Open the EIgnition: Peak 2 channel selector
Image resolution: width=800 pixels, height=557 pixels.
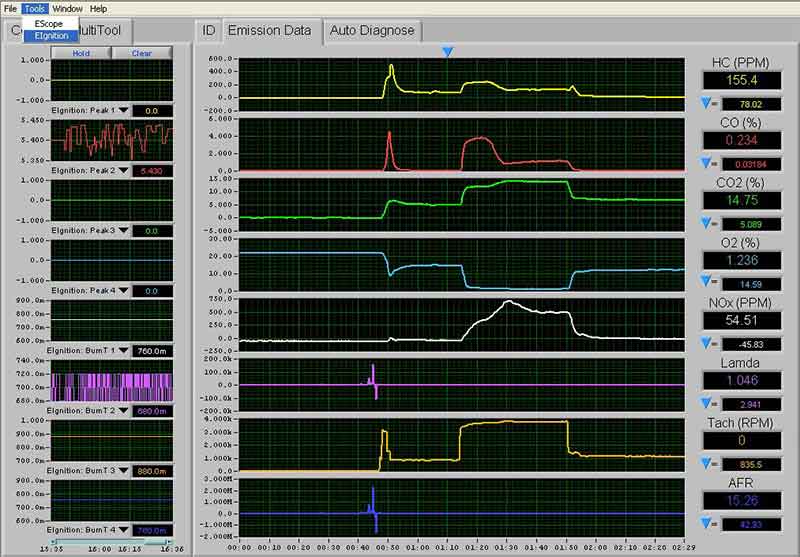124,171
